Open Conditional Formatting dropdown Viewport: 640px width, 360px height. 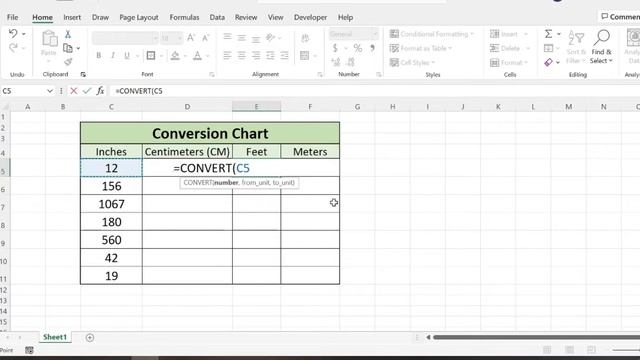[x=432, y=34]
